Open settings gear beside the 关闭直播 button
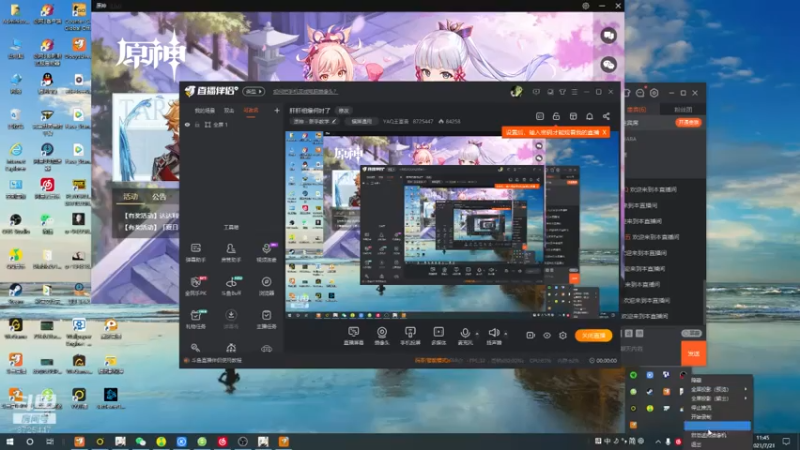Viewport: 800px width, 450px height. click(x=563, y=335)
